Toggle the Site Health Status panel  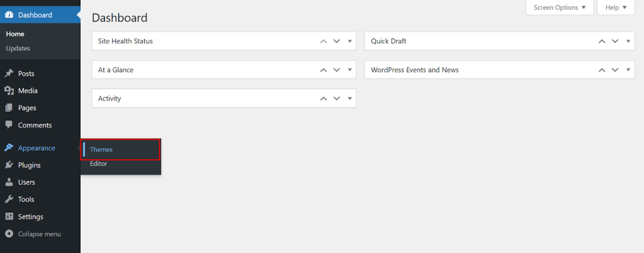pos(350,41)
